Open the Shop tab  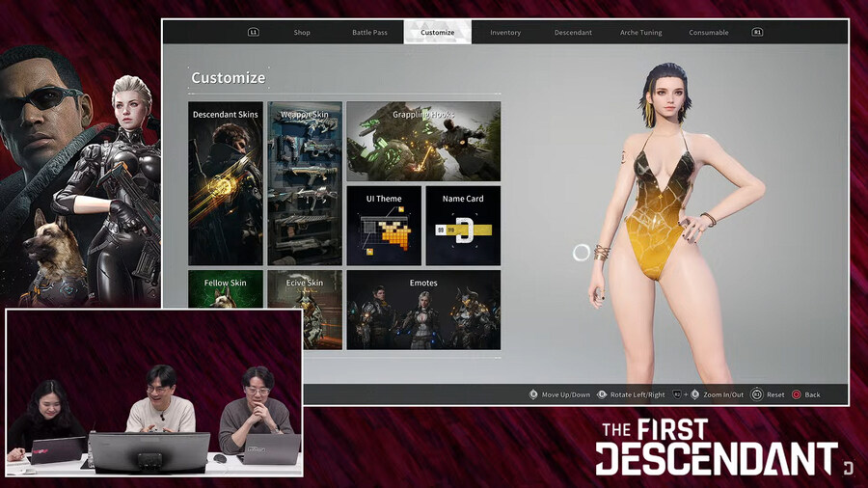tap(302, 33)
